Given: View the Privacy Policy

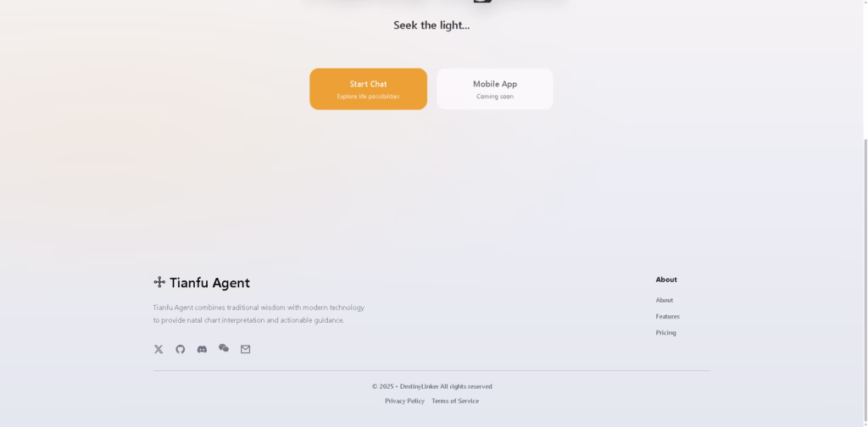Looking at the screenshot, I should (x=404, y=401).
